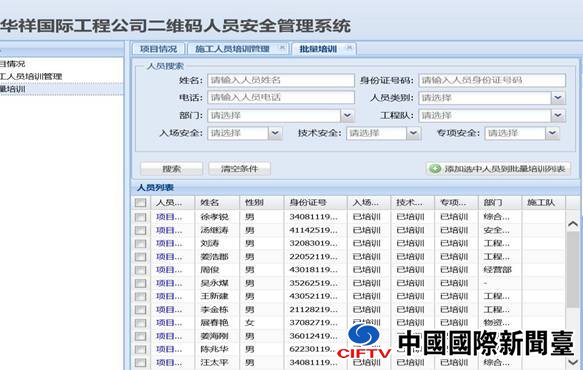Click the 部门 column header
Image resolution: width=583 pixels, height=370 pixels.
pyautogui.click(x=500, y=203)
